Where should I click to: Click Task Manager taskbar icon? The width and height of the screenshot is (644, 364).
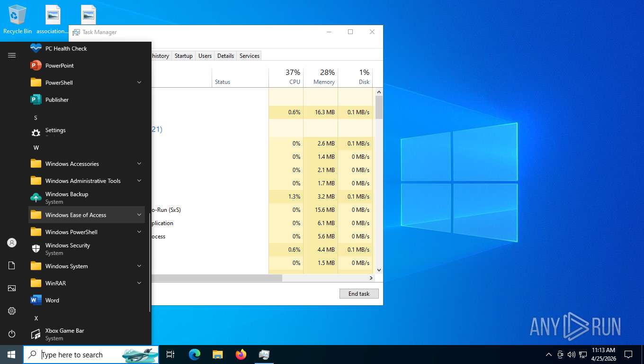264,355
